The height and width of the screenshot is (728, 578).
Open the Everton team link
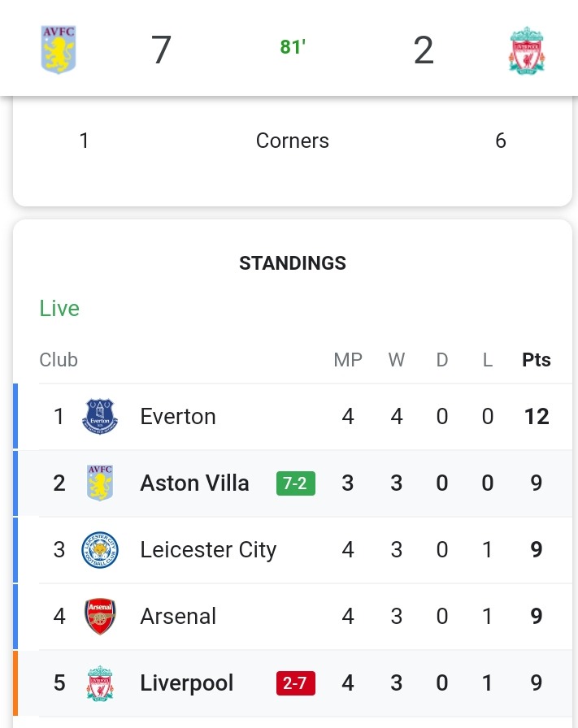pos(178,417)
